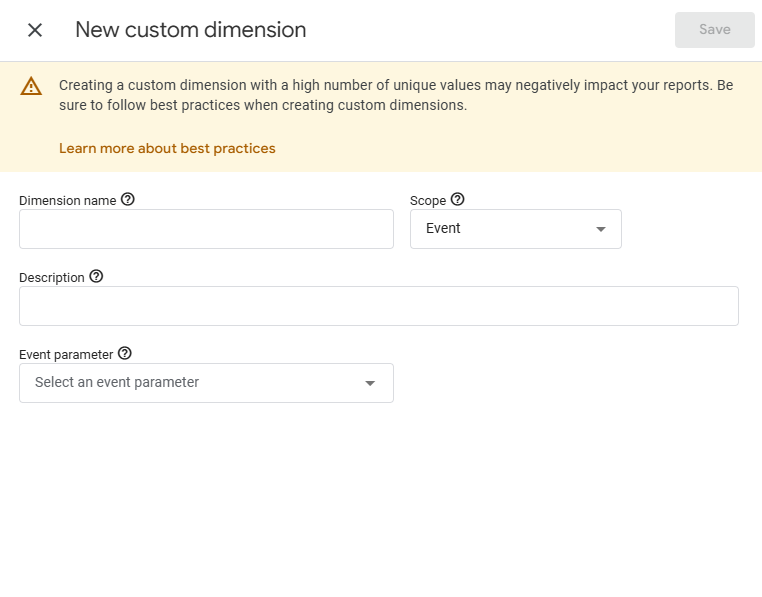The image size is (762, 597).
Task: Show help for Dimension name
Action: (128, 199)
